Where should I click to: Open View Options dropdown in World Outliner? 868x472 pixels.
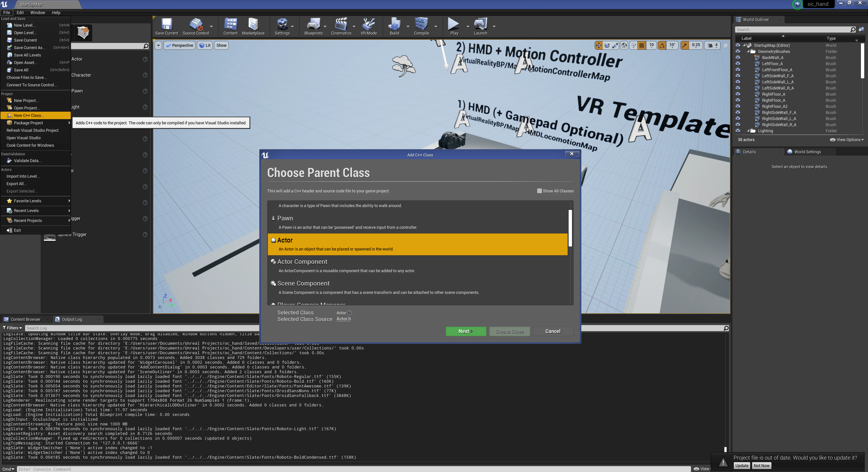pos(847,140)
